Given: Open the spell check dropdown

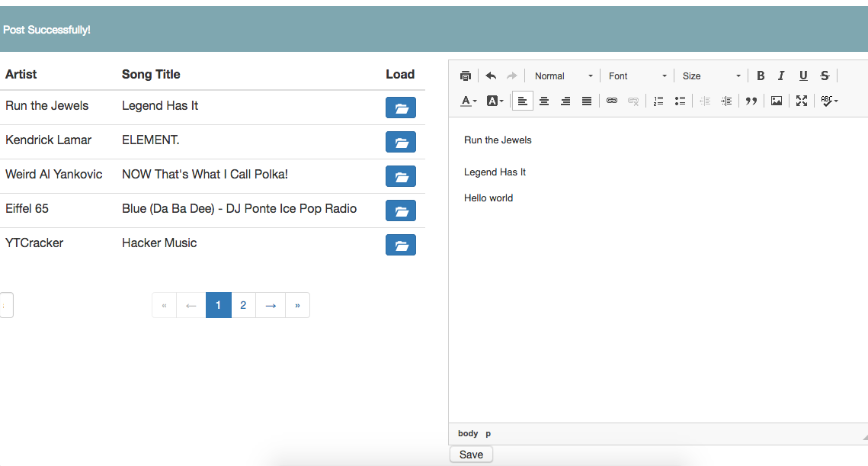Looking at the screenshot, I should tap(829, 101).
